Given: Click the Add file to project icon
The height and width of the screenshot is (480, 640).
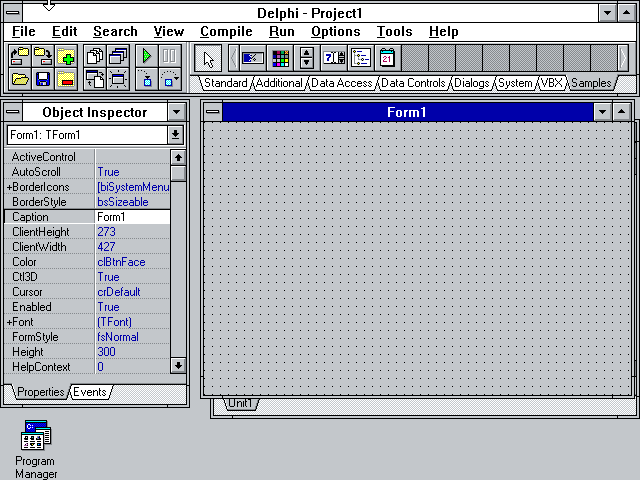Looking at the screenshot, I should pos(66,56).
